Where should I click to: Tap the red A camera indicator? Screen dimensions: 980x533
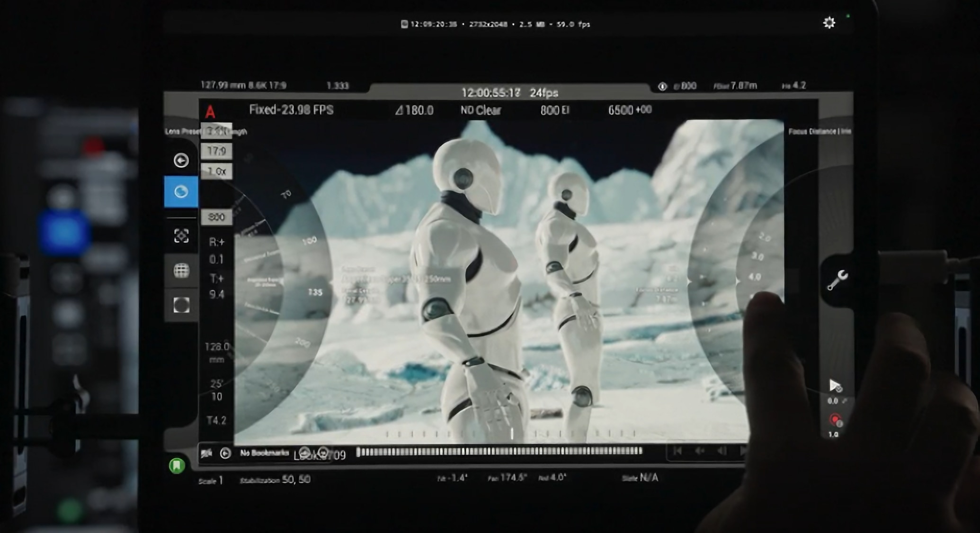(210, 112)
